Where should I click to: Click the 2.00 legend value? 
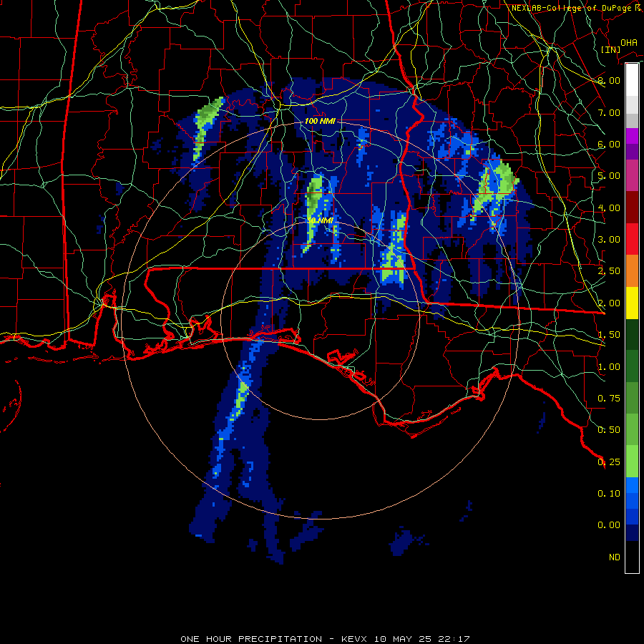[609, 303]
